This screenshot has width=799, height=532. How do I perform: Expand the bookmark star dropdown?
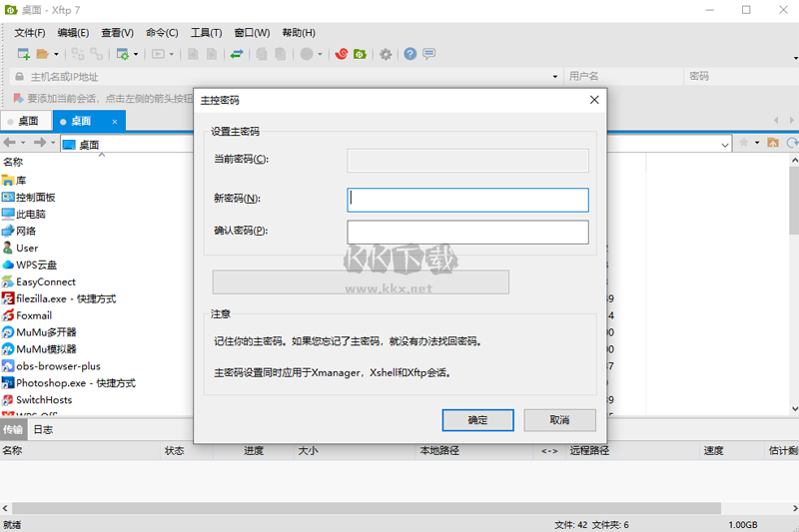pyautogui.click(x=757, y=143)
